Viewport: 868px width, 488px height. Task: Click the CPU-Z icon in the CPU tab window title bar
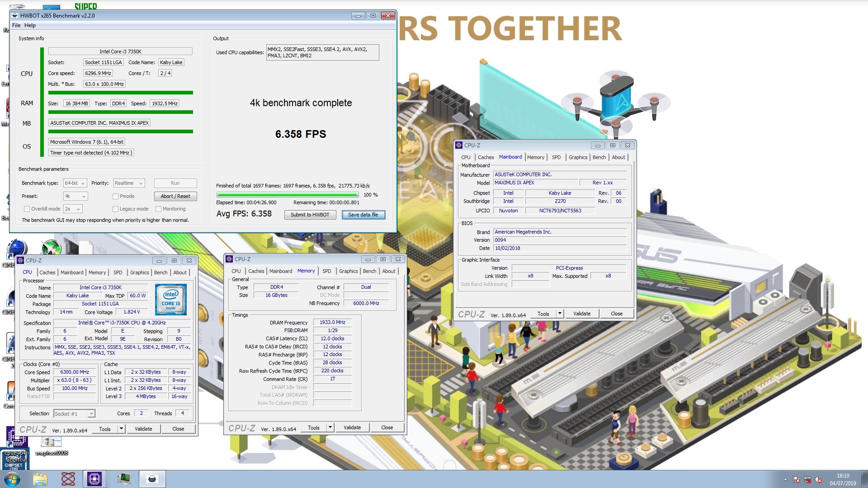20,260
